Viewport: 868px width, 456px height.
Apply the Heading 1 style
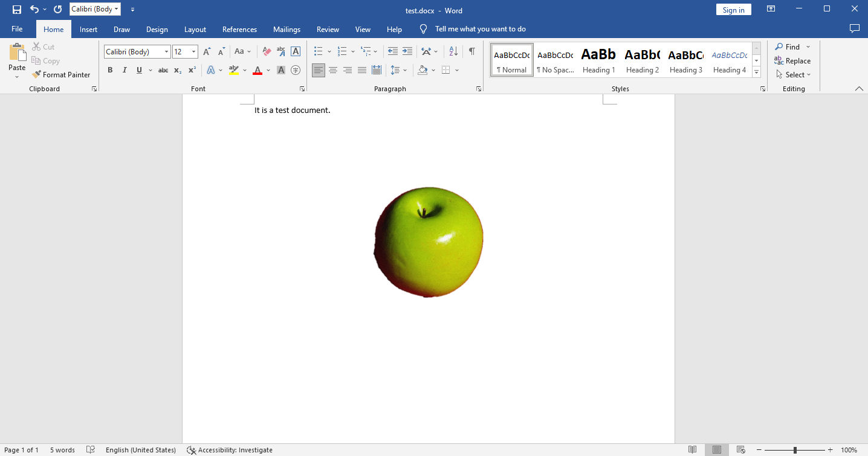[x=598, y=59]
